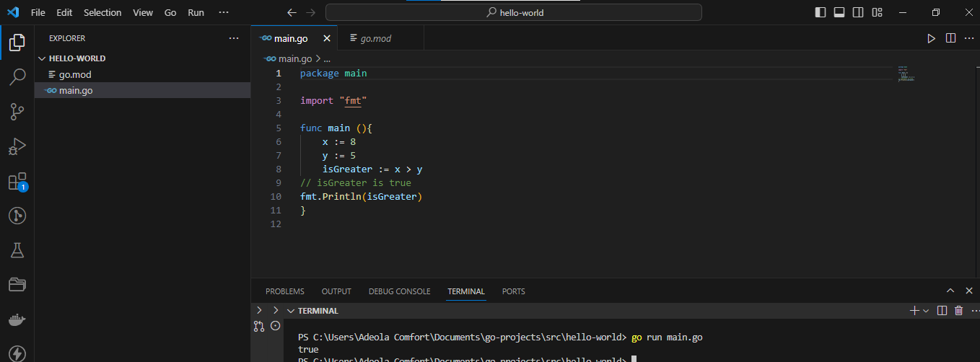Maximize the panel with the up chevron

[950, 291]
